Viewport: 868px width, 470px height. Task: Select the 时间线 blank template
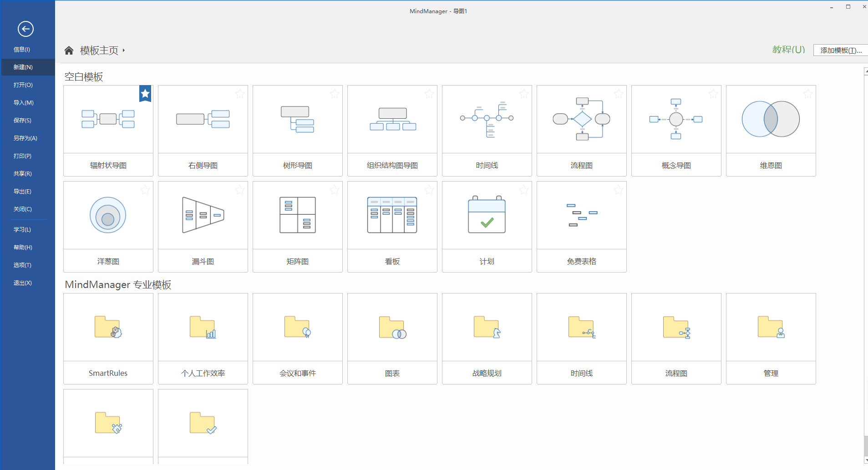click(x=487, y=131)
